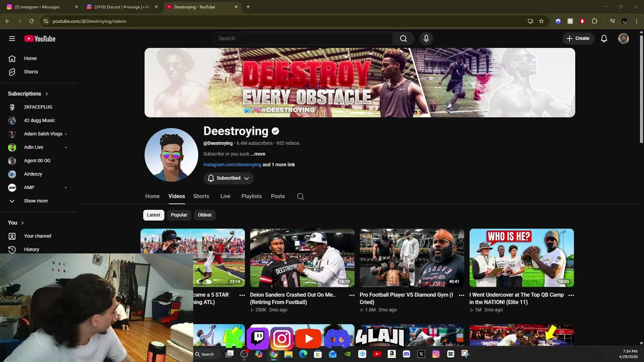The width and height of the screenshot is (644, 362).
Task: Click the address bar URL
Action: (89, 21)
